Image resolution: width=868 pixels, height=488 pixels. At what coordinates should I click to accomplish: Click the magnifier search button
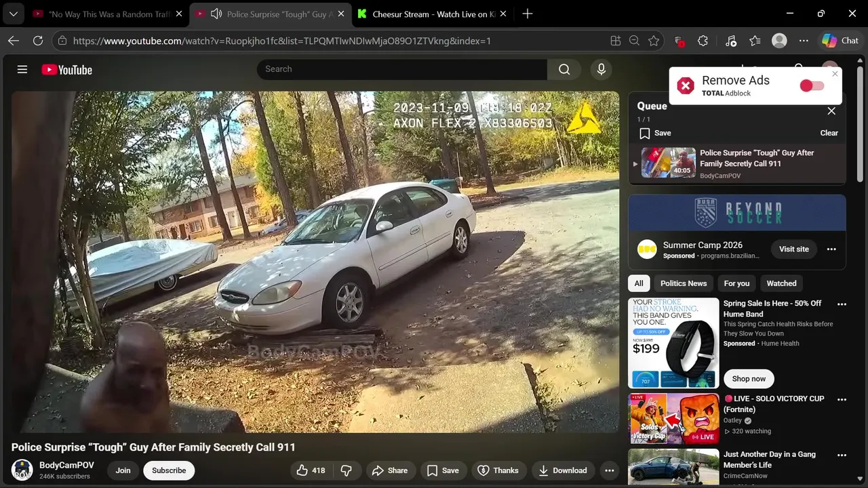click(564, 69)
